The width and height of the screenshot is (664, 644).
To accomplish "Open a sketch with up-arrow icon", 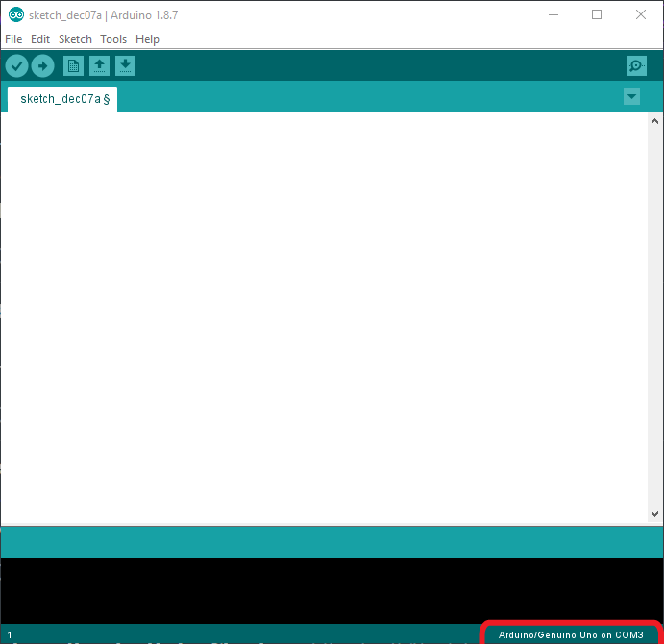I will 100,66.
